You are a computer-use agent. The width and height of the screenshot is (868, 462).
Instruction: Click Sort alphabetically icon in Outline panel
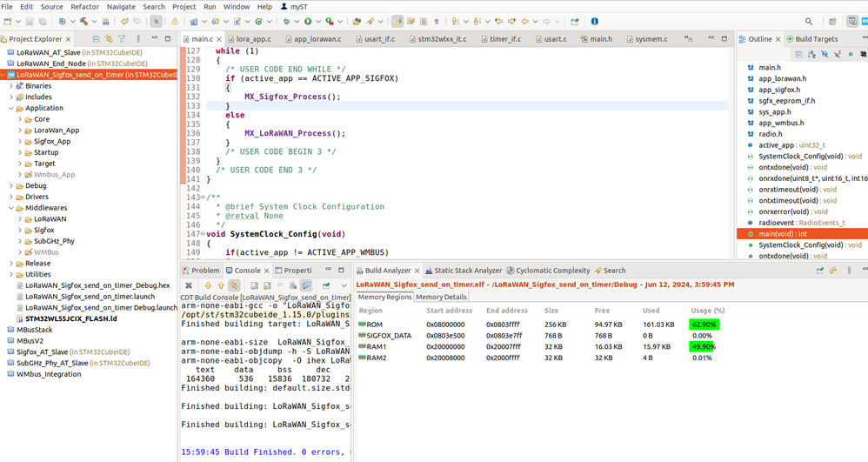[x=811, y=54]
